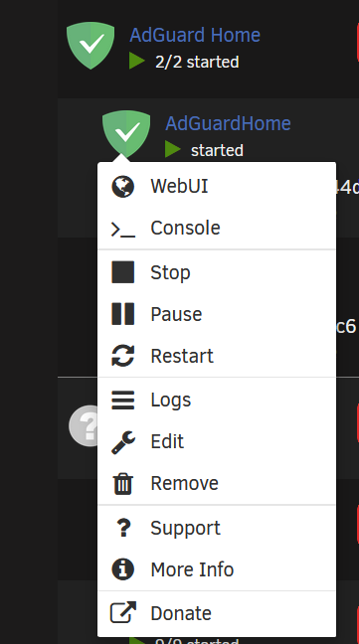The height and width of the screenshot is (644, 359).
Task: Click the globe icon beside WebUI
Action: pyautogui.click(x=123, y=187)
